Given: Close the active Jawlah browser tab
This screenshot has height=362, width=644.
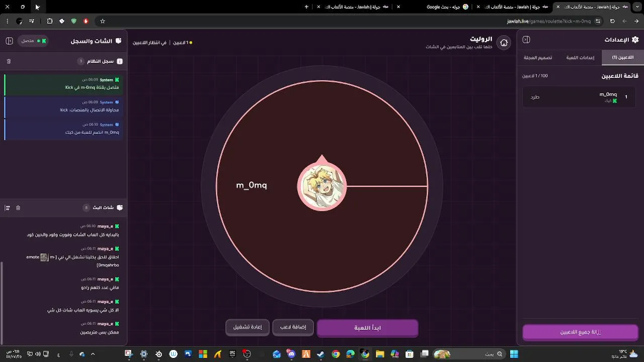Looking at the screenshot, I should (558, 7).
